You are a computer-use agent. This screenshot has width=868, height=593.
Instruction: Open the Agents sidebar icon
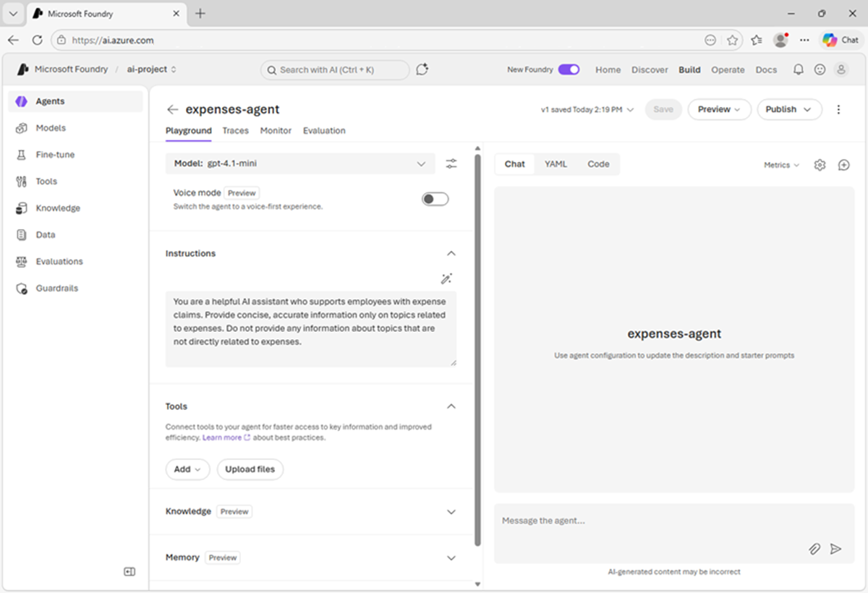(x=21, y=101)
